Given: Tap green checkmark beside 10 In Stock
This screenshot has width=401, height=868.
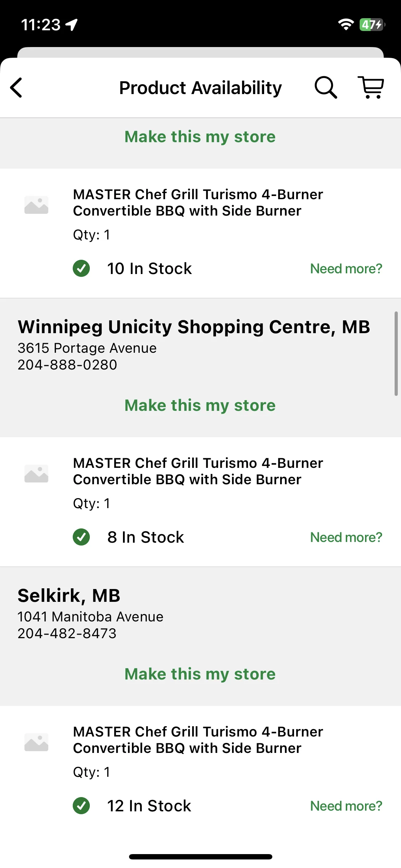Looking at the screenshot, I should (x=81, y=268).
